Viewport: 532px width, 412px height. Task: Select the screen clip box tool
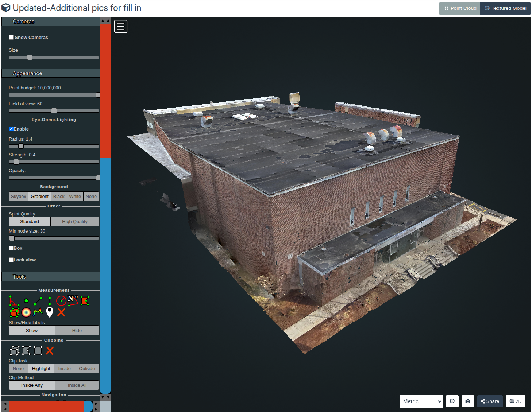point(38,351)
